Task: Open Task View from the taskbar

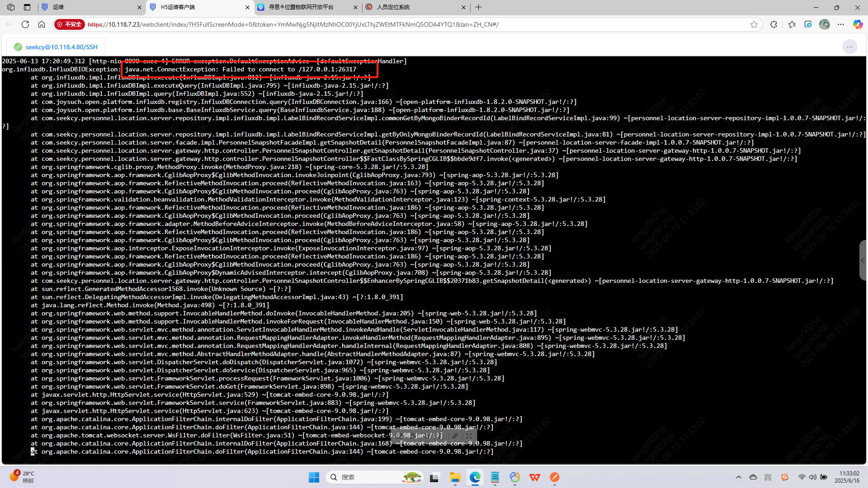Action: tap(435, 477)
